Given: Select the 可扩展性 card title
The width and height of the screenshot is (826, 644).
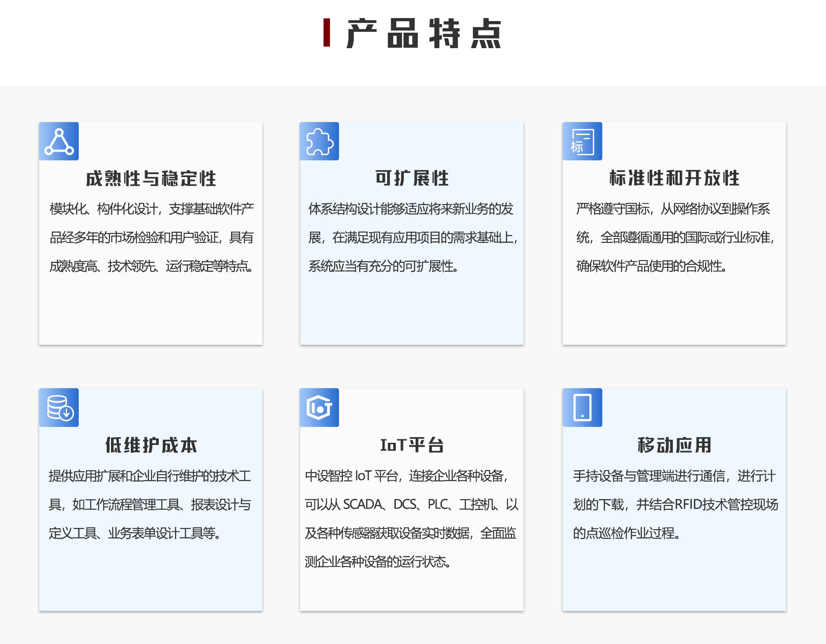Looking at the screenshot, I should 412,178.
